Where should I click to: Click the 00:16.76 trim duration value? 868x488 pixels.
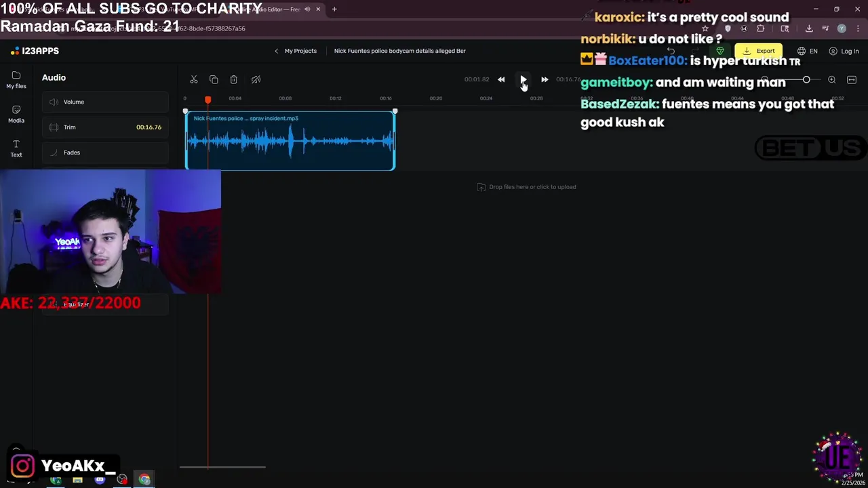[149, 127]
